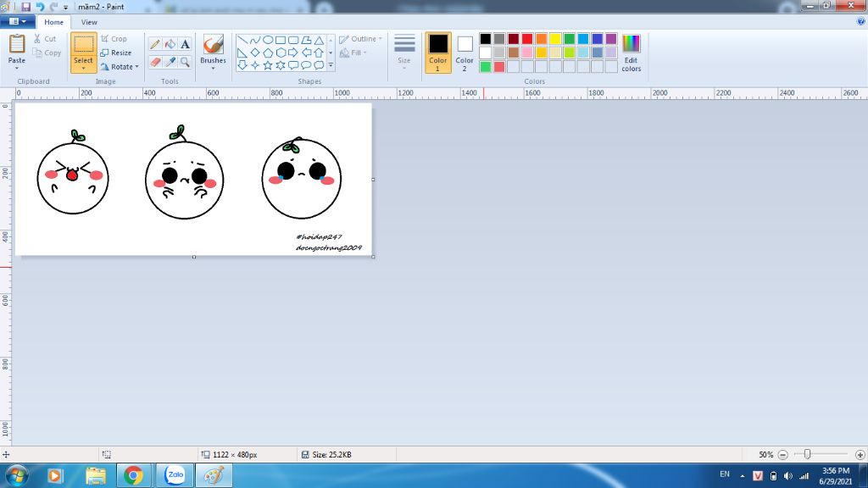Pick the Eraser tool

(x=155, y=62)
